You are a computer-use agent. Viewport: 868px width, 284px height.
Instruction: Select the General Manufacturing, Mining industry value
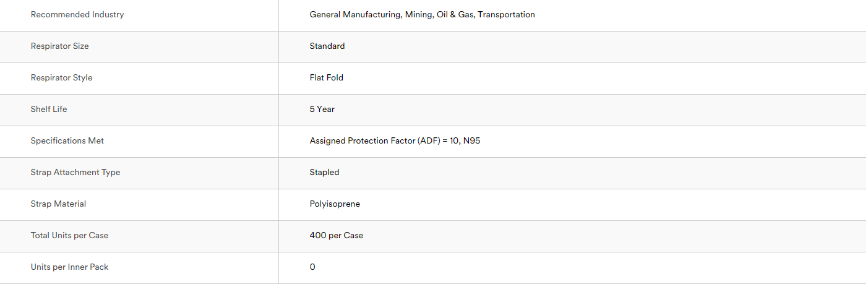(x=422, y=14)
